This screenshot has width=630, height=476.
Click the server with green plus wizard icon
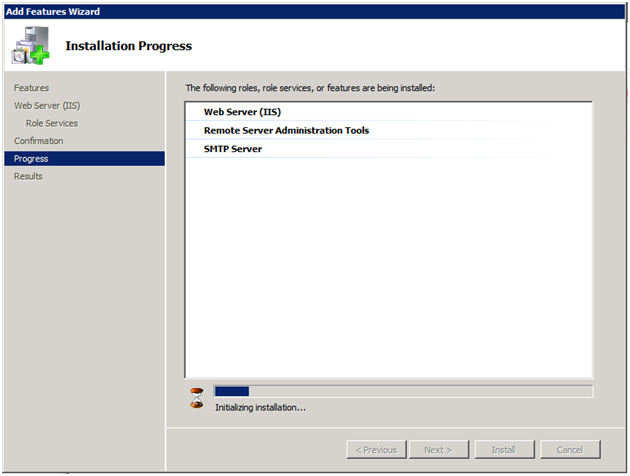pos(31,45)
